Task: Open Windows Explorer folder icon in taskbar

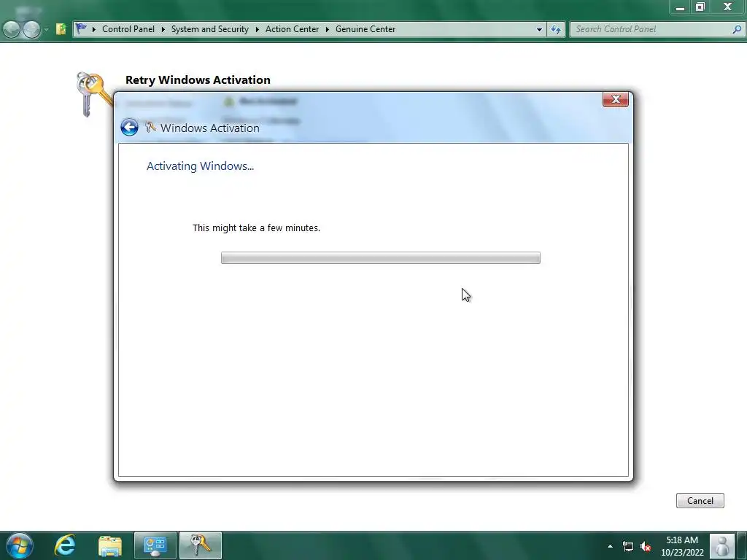Action: pos(110,545)
